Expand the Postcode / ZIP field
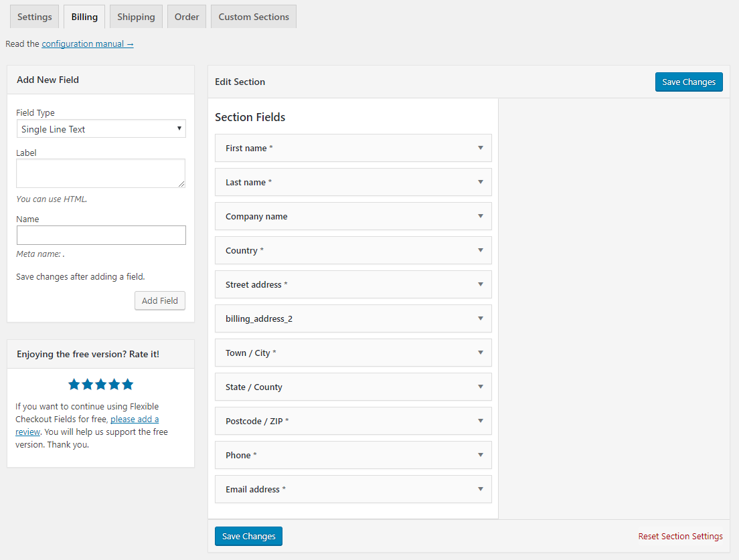Viewport: 739px width, 560px height. click(x=353, y=421)
